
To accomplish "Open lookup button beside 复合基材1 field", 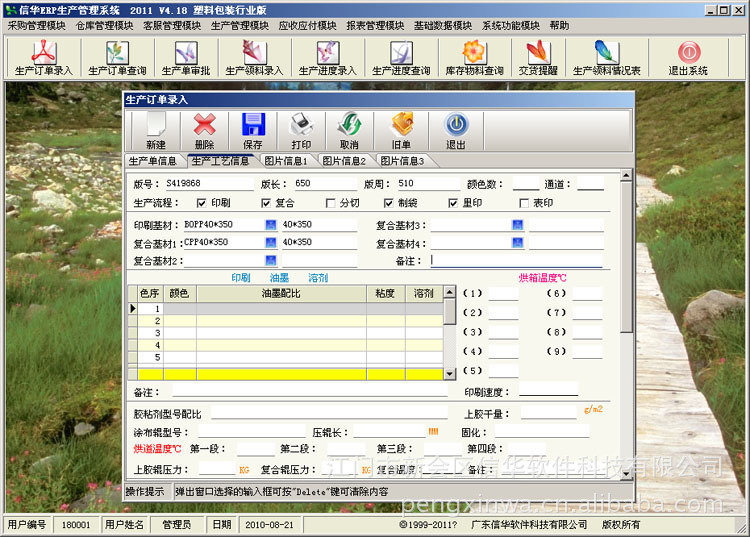I will pyautogui.click(x=271, y=242).
